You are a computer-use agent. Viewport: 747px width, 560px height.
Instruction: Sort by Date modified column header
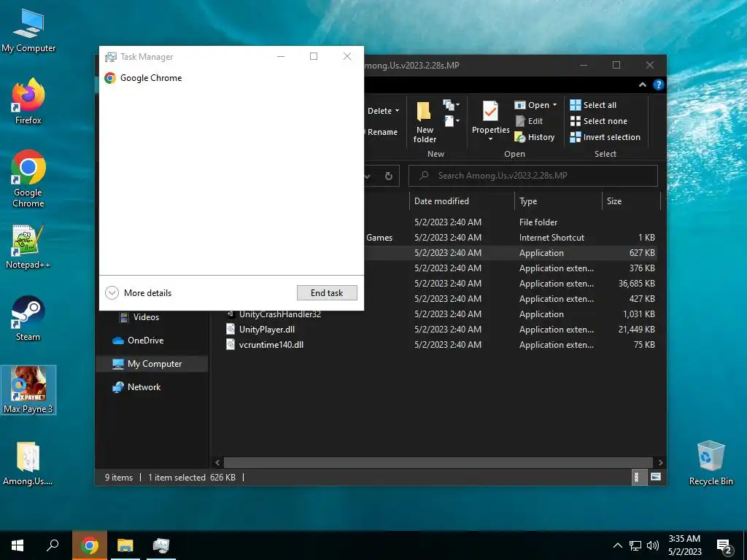(x=461, y=201)
